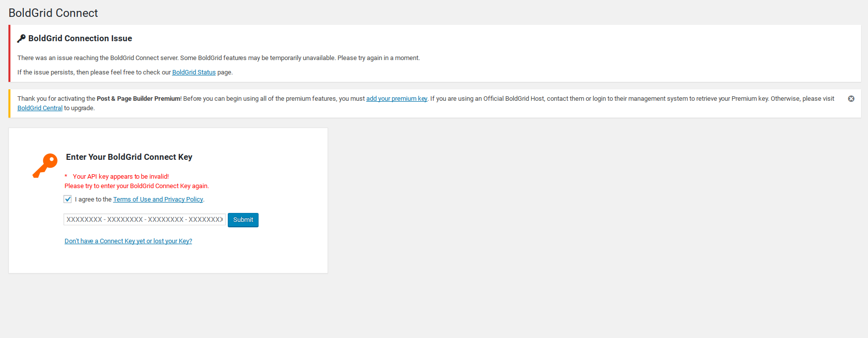Open the BoldGrid Central link
This screenshot has width=868, height=338.
click(x=40, y=108)
